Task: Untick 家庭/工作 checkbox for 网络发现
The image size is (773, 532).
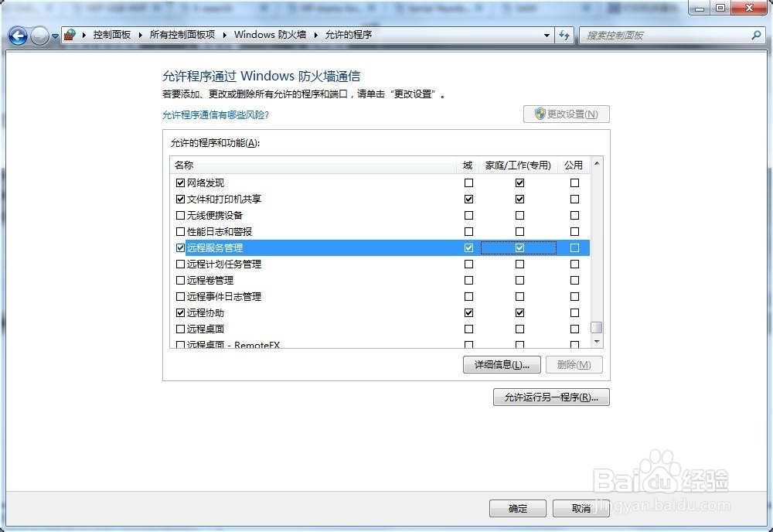Action: [x=519, y=183]
